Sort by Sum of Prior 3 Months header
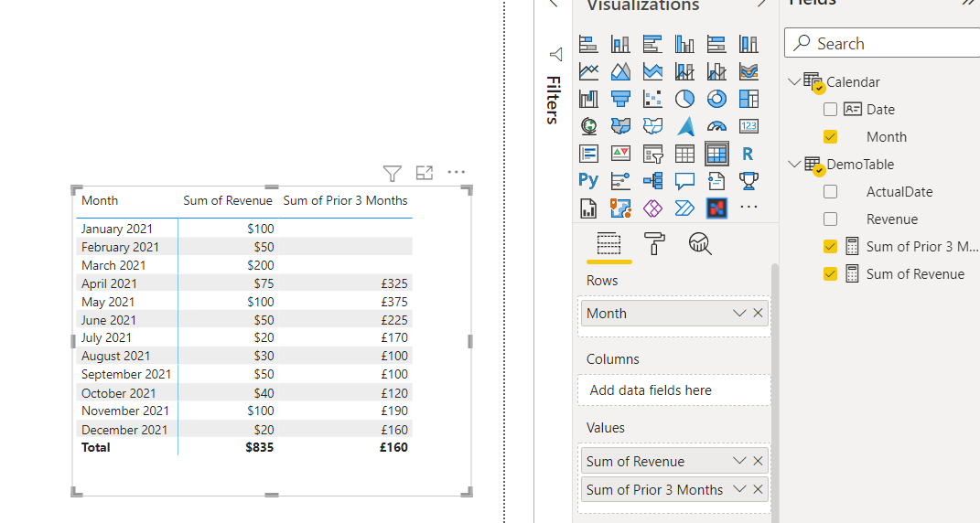Viewport: 980px width, 523px height. (345, 200)
